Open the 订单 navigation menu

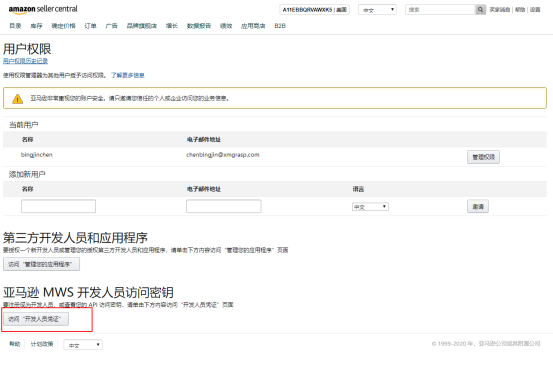click(x=90, y=26)
